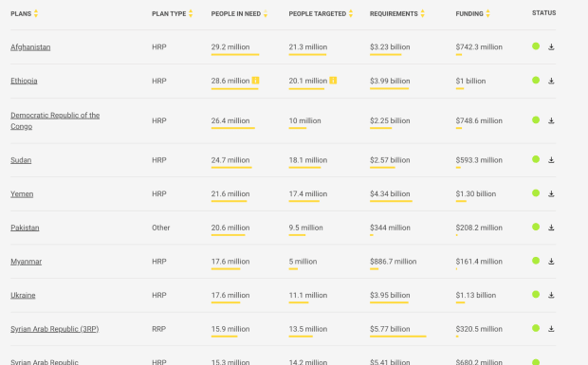Open the Pakistan plan link
Image resolution: width=588 pixels, height=365 pixels.
pos(25,228)
